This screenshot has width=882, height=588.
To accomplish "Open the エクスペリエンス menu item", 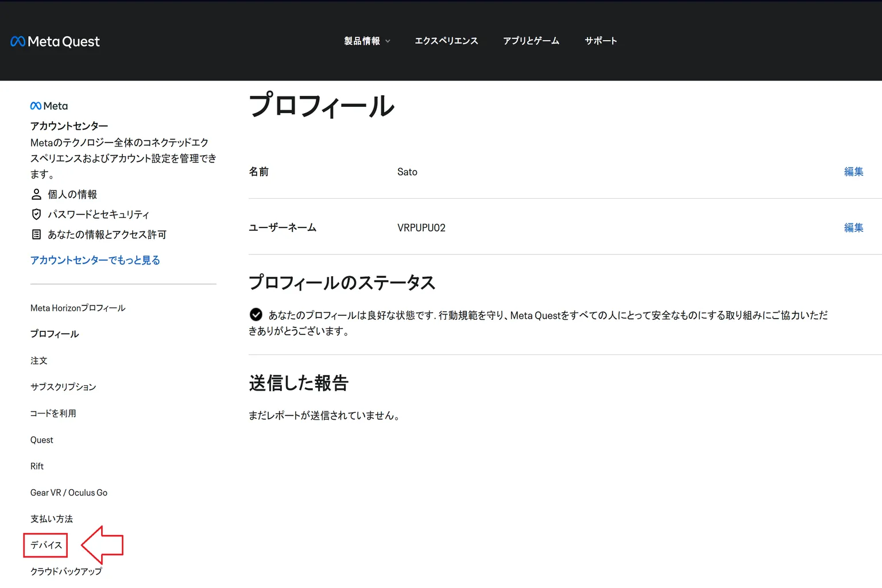I will point(446,41).
